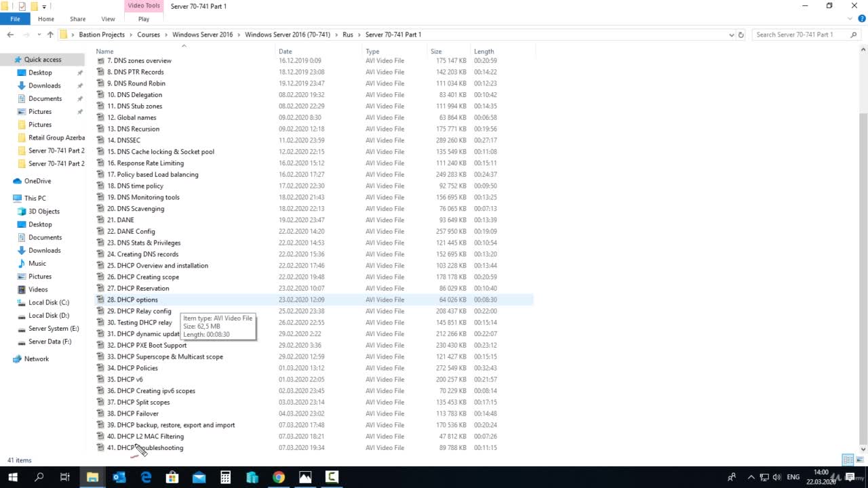
Task: Open Local Disk (C:) drive
Action: click(x=48, y=302)
